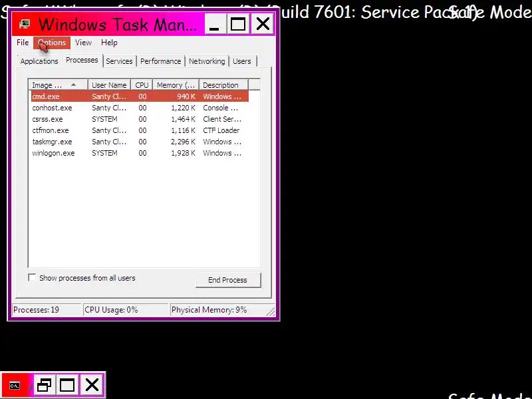The width and height of the screenshot is (532, 399).
Task: Click the Console ... description cell
Action: click(221, 108)
